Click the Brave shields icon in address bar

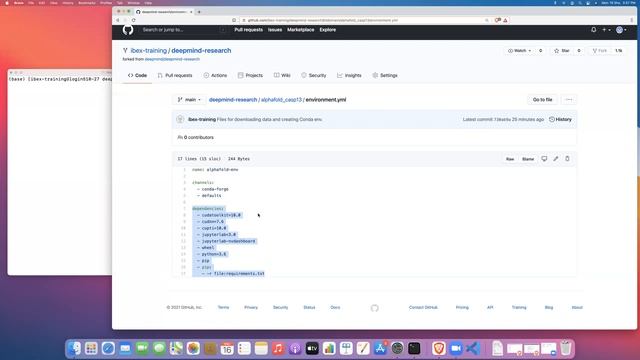[498, 20]
